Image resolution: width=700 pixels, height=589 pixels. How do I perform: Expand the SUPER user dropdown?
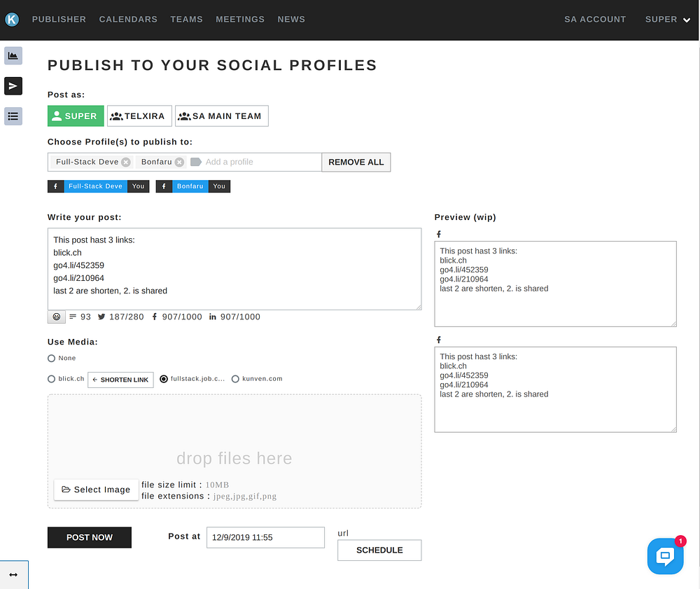(x=667, y=20)
